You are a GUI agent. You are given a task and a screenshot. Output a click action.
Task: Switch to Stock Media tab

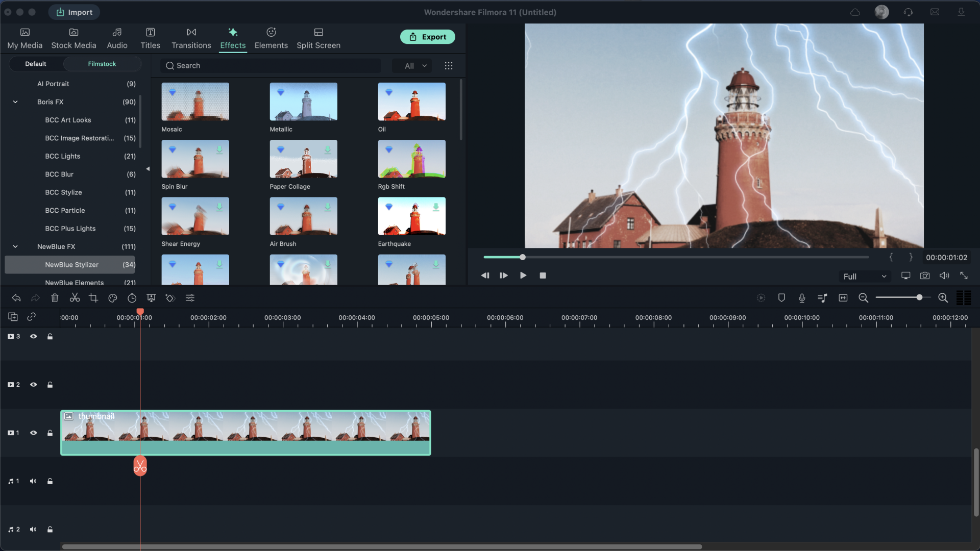pyautogui.click(x=73, y=39)
